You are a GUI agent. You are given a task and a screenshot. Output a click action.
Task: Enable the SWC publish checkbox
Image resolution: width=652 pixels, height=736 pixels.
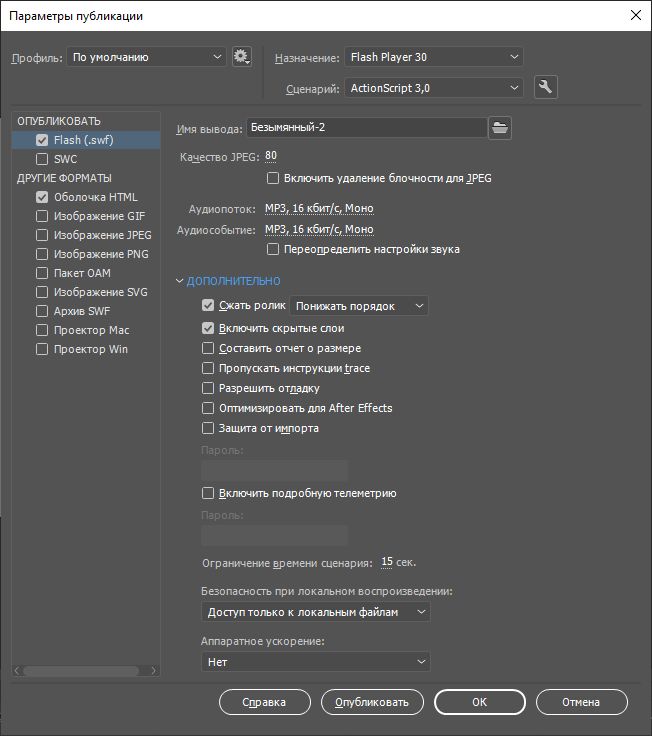(x=42, y=159)
